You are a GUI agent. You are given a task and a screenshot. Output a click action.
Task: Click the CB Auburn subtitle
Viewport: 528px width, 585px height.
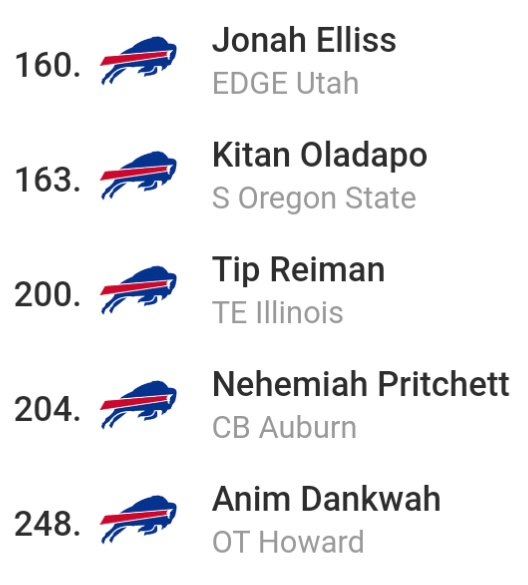coord(284,427)
